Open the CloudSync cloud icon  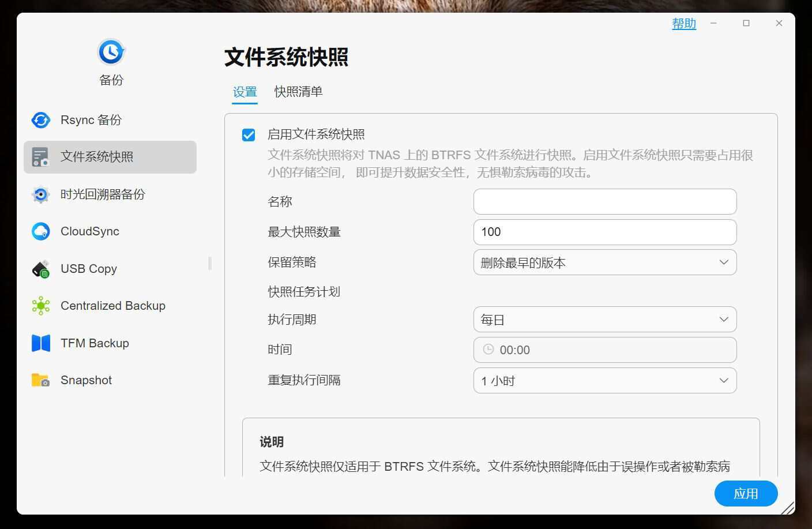pyautogui.click(x=41, y=231)
